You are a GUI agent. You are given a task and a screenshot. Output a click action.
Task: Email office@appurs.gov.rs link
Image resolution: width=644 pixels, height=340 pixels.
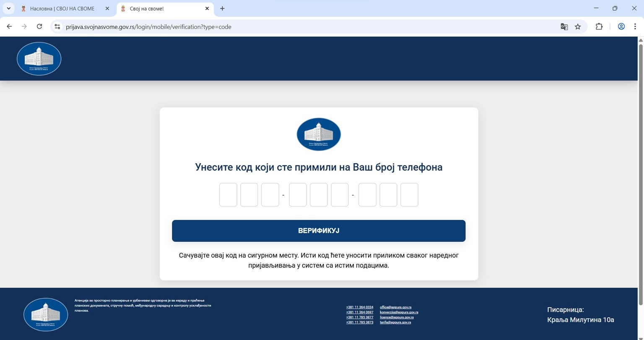pos(395,307)
